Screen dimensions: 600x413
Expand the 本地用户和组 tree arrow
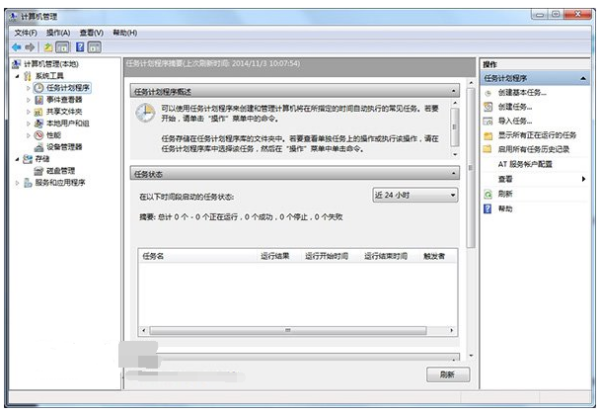click(x=28, y=124)
